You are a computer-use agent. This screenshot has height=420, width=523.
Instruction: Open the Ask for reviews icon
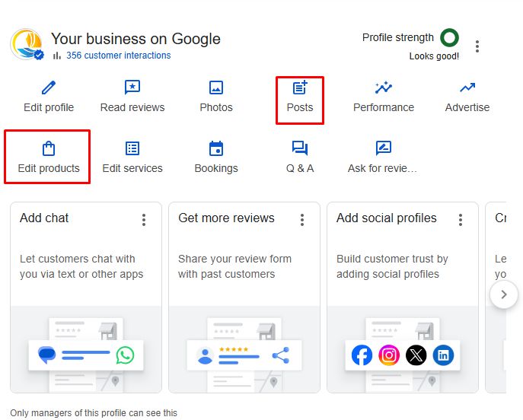(384, 148)
